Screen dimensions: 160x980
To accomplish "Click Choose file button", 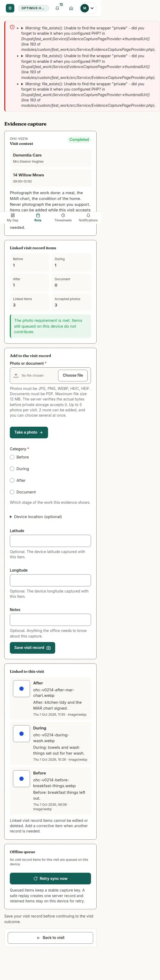I will 73,376.
